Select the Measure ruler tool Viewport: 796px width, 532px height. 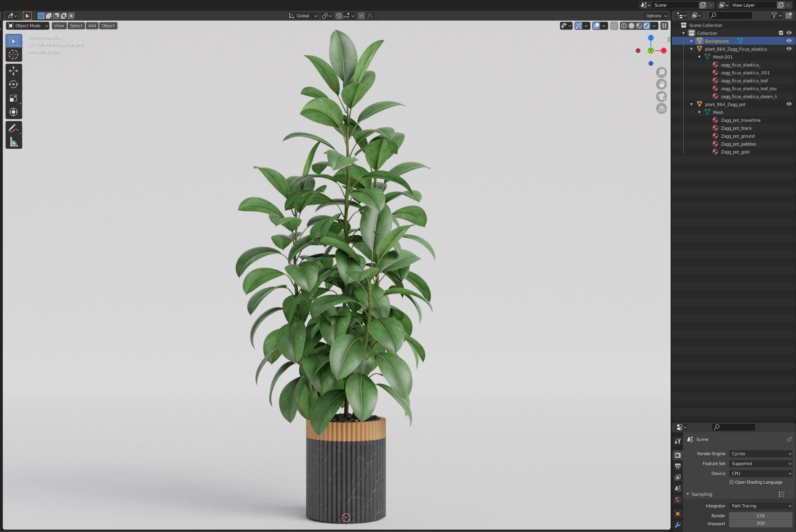click(13, 142)
